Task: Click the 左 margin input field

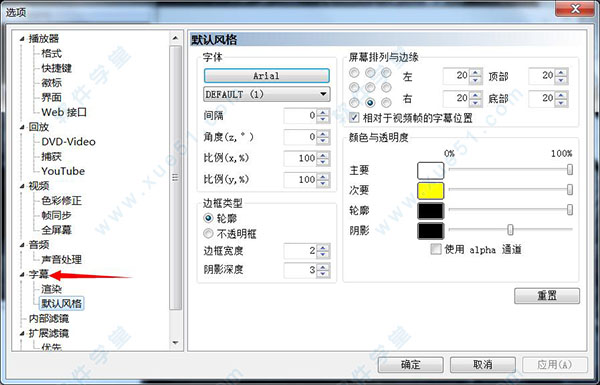Action: point(456,76)
